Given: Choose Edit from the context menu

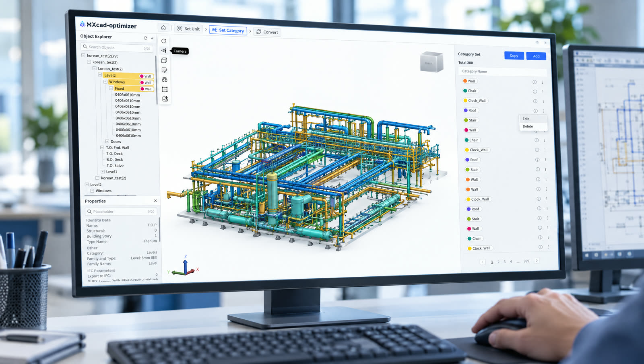Looking at the screenshot, I should tap(533, 119).
